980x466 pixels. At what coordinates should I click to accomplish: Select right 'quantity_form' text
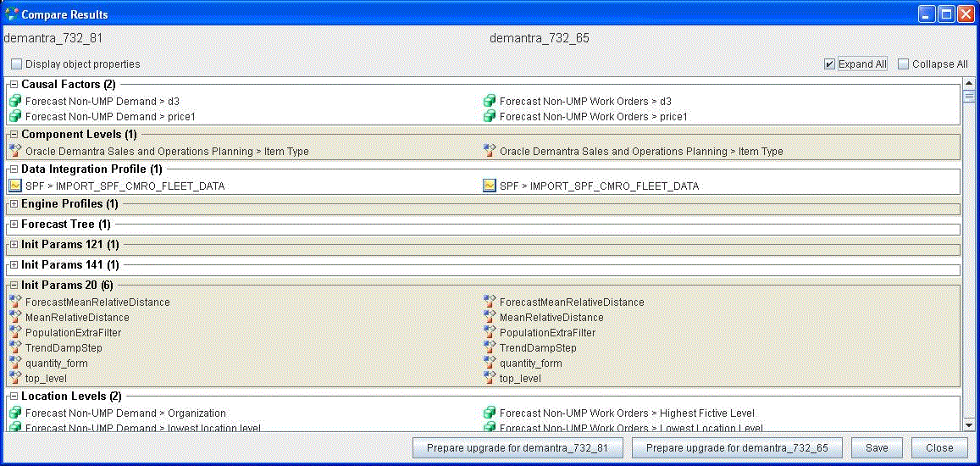click(530, 363)
